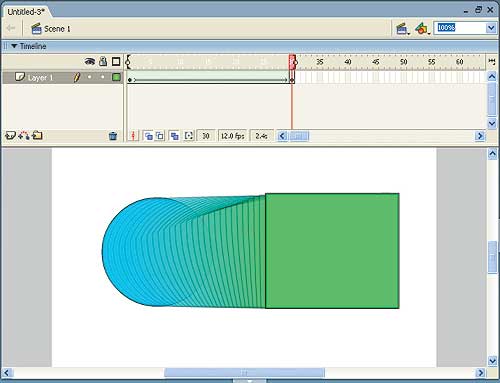Click the Scene 1 label
This screenshot has width=500, height=383.
coord(57,29)
